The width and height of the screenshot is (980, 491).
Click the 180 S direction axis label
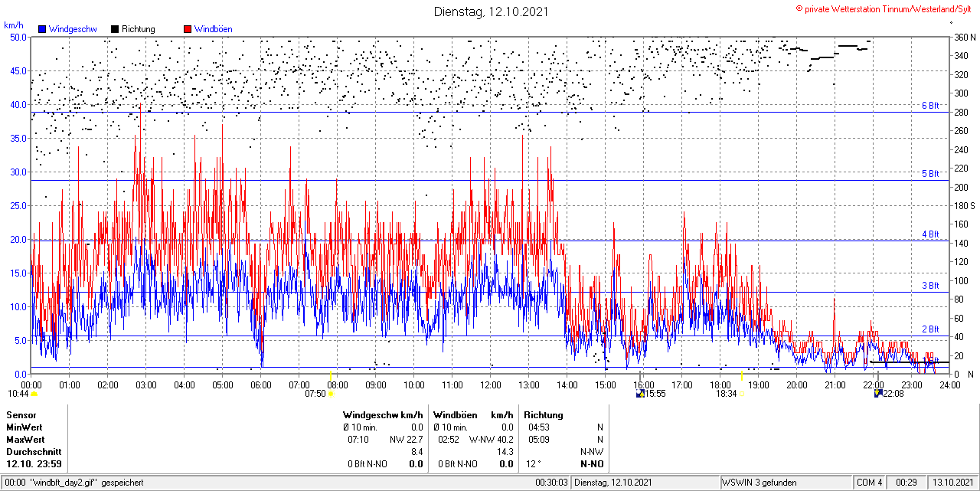pos(965,205)
